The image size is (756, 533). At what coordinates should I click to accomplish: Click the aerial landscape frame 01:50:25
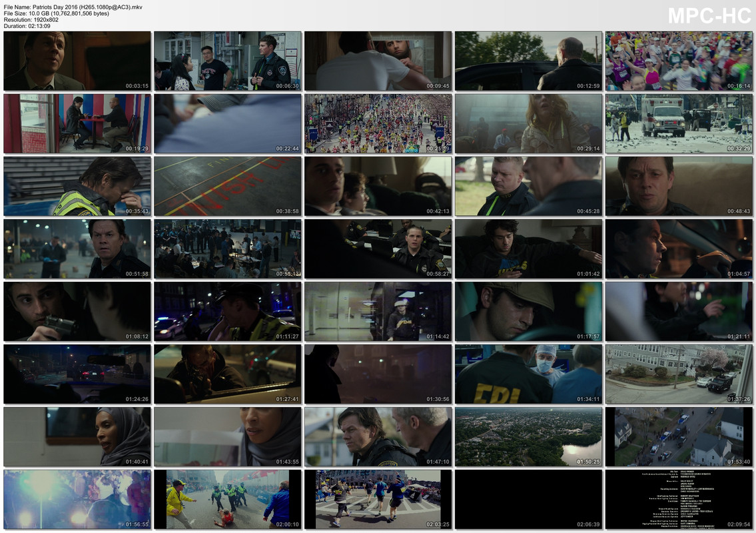click(528, 436)
